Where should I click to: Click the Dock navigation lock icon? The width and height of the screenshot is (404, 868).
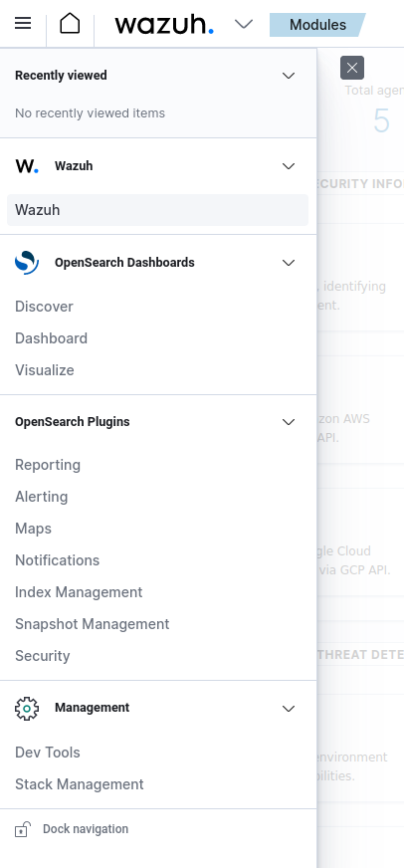pyautogui.click(x=23, y=829)
